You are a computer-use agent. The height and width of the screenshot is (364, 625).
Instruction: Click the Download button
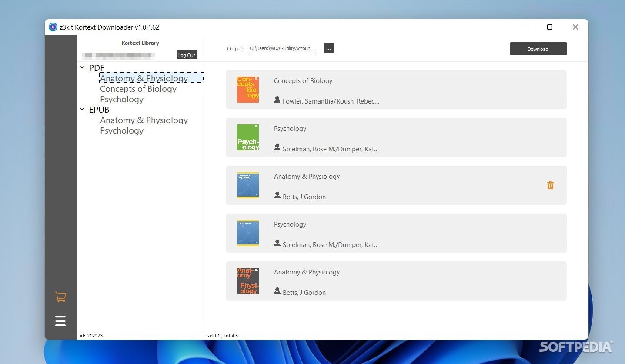click(x=538, y=49)
